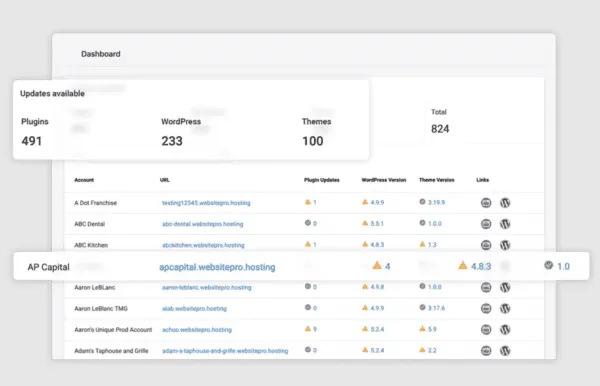Click round site icon for Adam's Taphouse and Grille
Image resolution: width=600 pixels, height=386 pixels.
point(486,350)
